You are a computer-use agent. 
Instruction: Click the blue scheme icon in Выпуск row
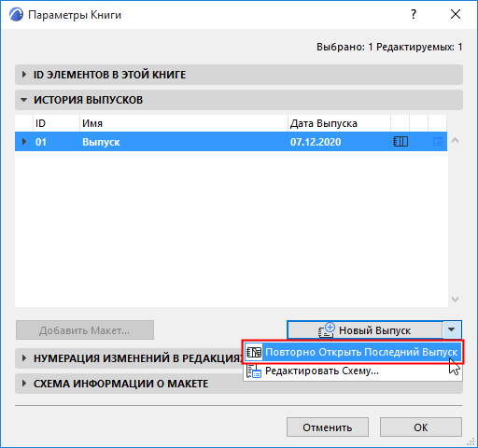click(x=438, y=142)
